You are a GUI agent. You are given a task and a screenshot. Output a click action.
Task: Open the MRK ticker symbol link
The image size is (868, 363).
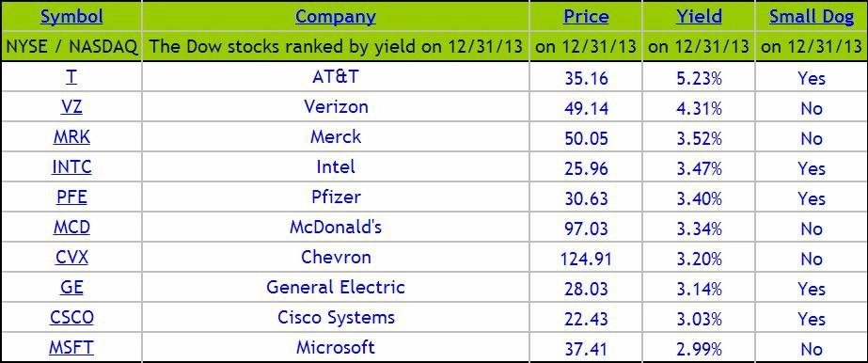point(71,136)
